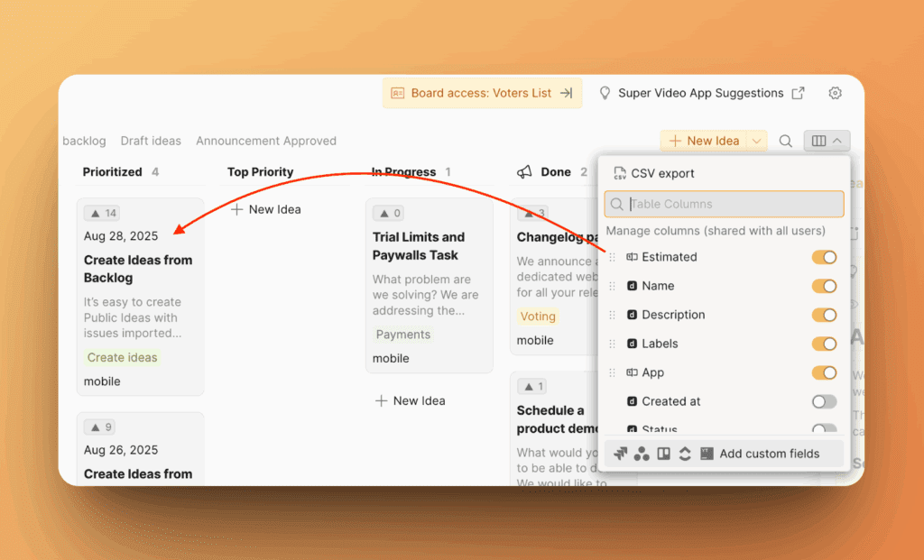Click the drag handle beside Estimated
924x560 pixels.
point(613,257)
